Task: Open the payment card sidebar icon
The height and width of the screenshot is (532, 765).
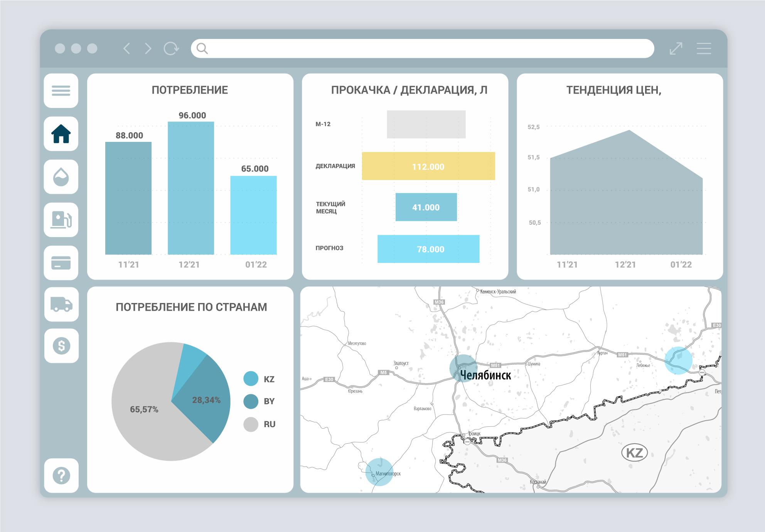Action: pyautogui.click(x=61, y=263)
